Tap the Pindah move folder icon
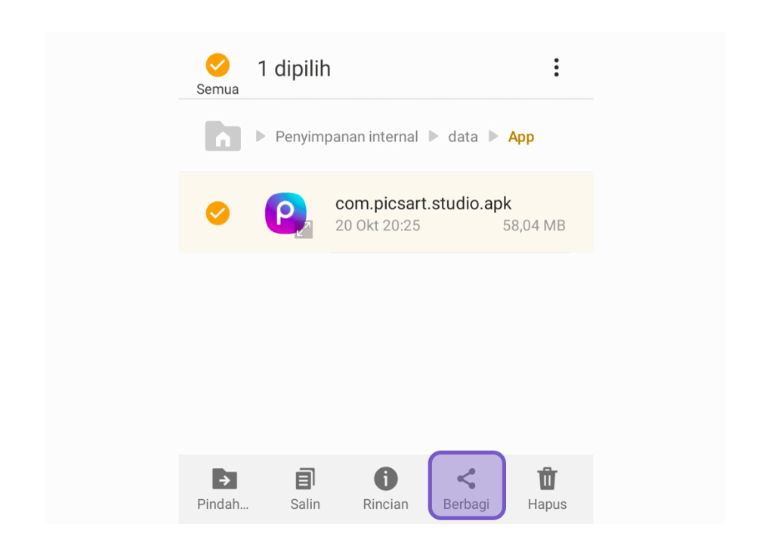This screenshot has height=560, width=775. pyautogui.click(x=224, y=478)
